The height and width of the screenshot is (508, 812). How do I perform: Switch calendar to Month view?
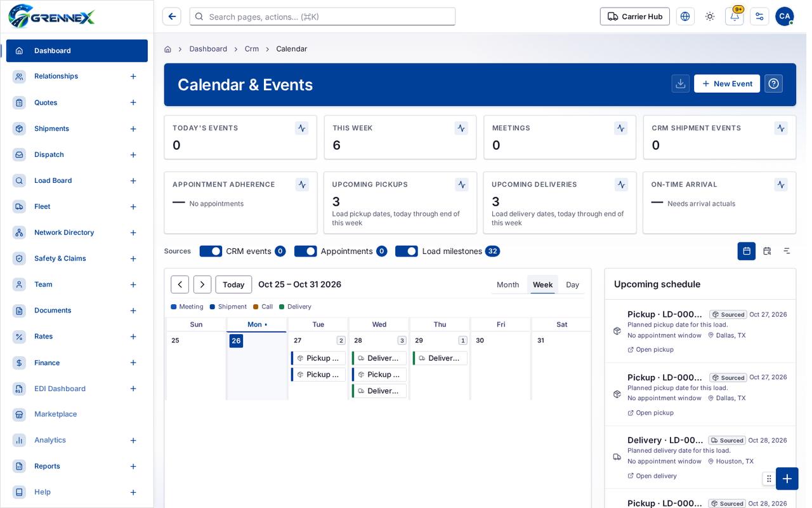[x=507, y=284]
